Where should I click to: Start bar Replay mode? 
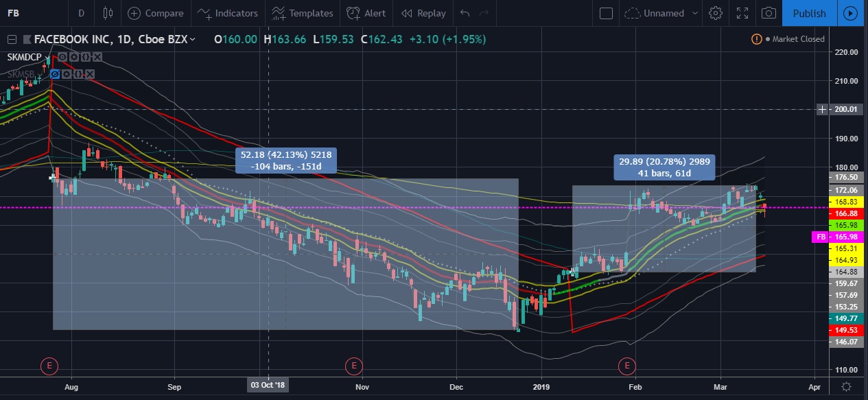tap(423, 13)
